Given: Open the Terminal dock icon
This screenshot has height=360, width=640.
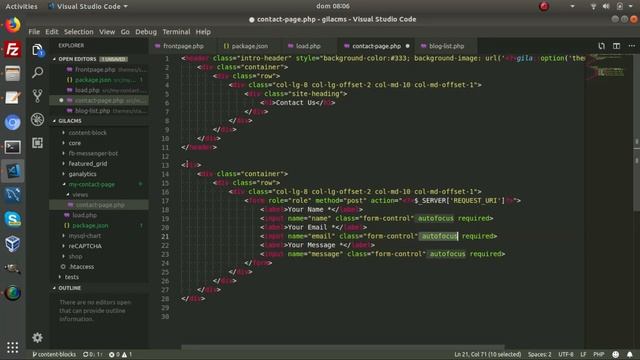Looking at the screenshot, I should pyautogui.click(x=13, y=147).
